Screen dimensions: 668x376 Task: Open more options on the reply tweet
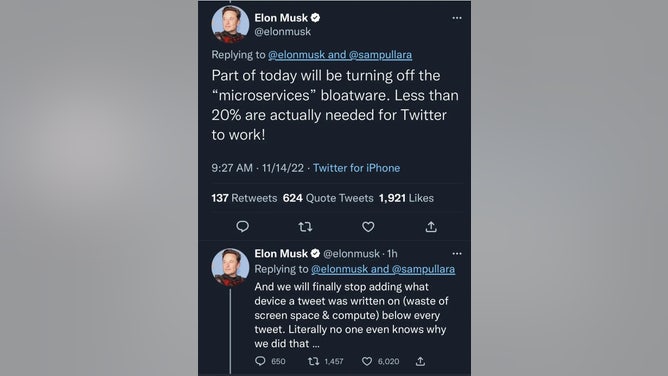click(457, 253)
